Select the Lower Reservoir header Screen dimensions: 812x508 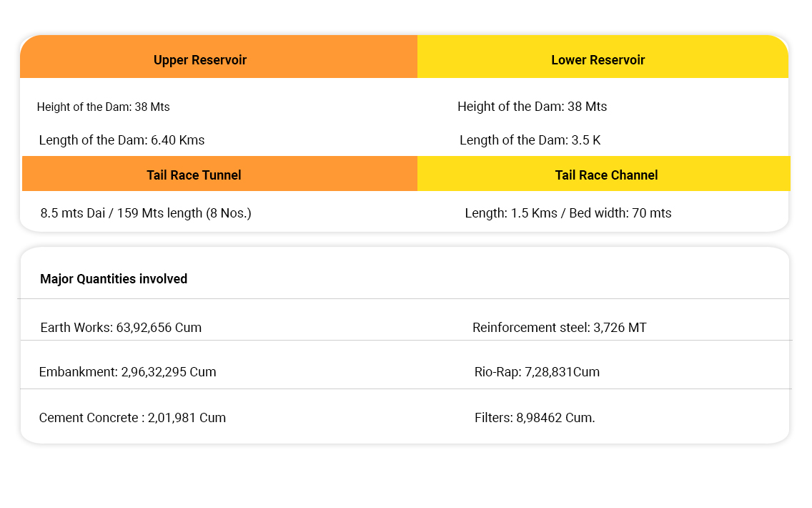point(598,60)
